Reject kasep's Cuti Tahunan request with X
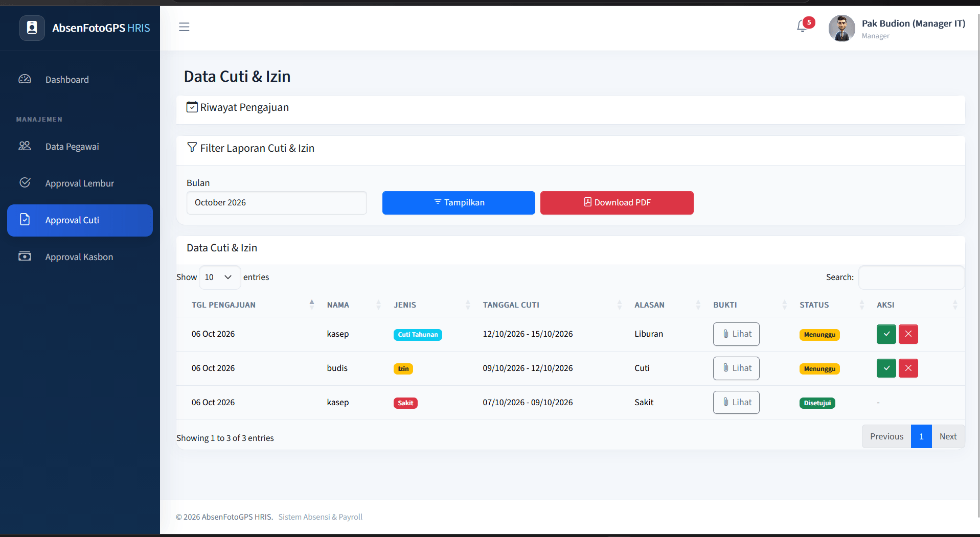This screenshot has height=537, width=980. 908,334
